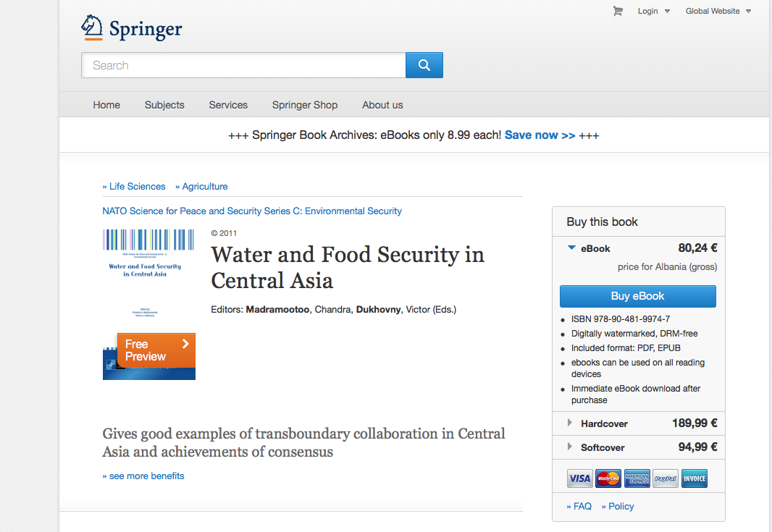Click the shopping cart icon
The image size is (772, 532).
(x=618, y=11)
